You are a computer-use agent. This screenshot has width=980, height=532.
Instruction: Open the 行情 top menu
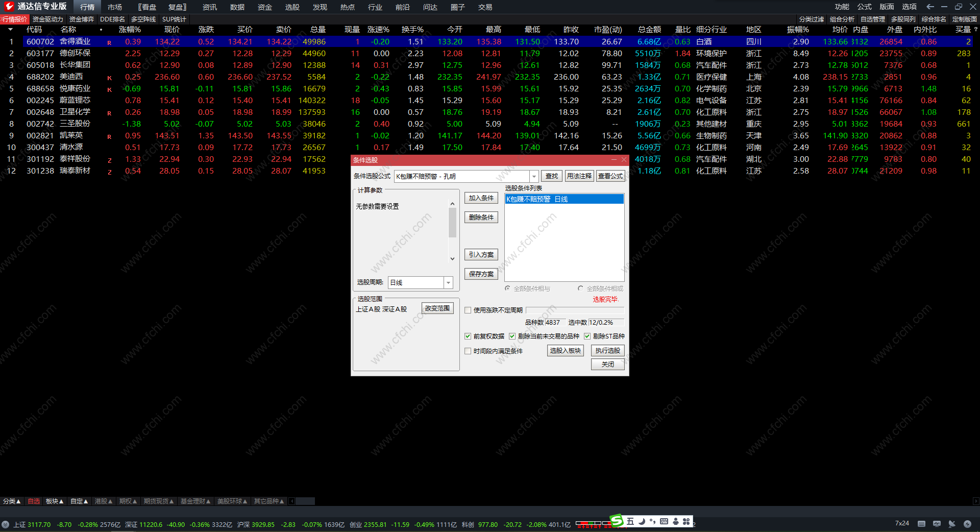click(x=87, y=7)
